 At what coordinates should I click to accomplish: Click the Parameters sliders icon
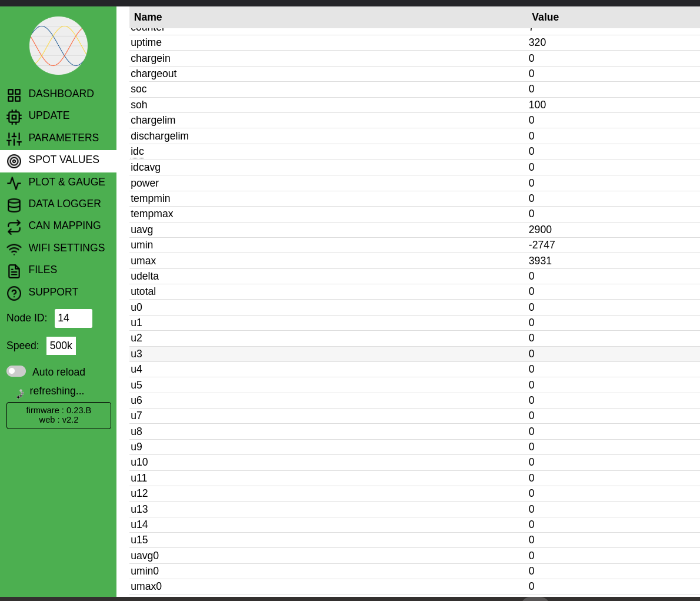pos(14,139)
